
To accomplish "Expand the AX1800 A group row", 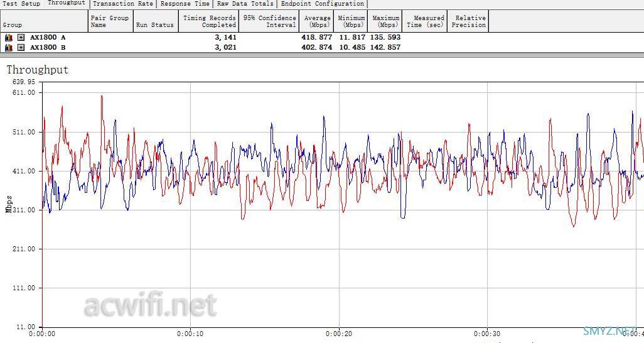I will pos(21,38).
